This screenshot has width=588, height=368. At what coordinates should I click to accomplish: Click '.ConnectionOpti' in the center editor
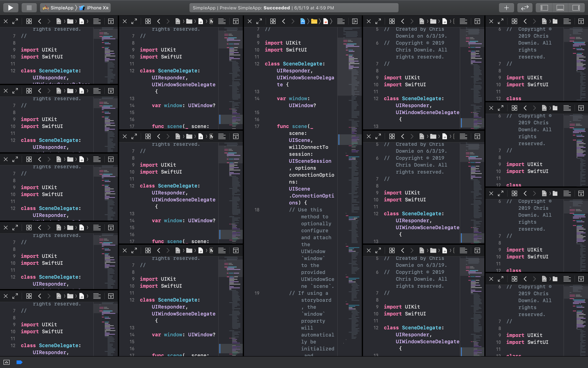point(312,196)
